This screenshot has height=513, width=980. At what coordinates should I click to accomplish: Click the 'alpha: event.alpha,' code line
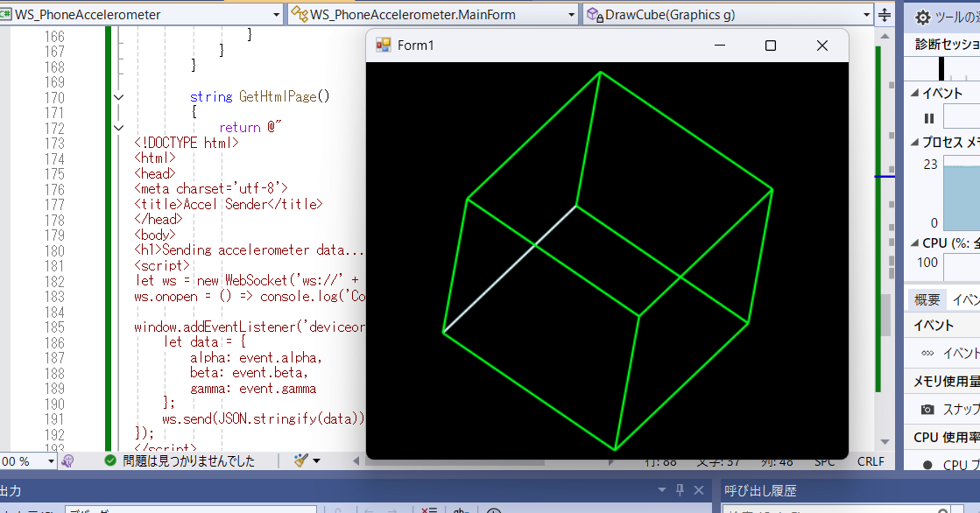click(x=257, y=357)
